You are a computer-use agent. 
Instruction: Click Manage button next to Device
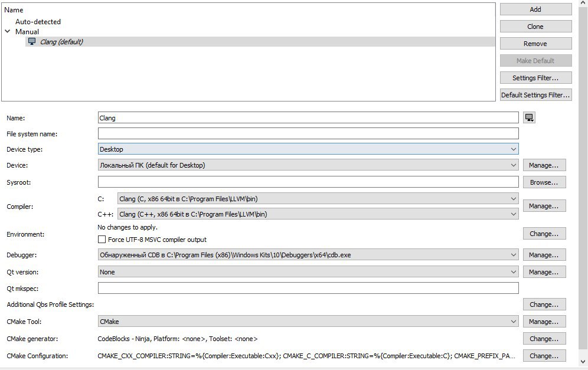coord(544,165)
